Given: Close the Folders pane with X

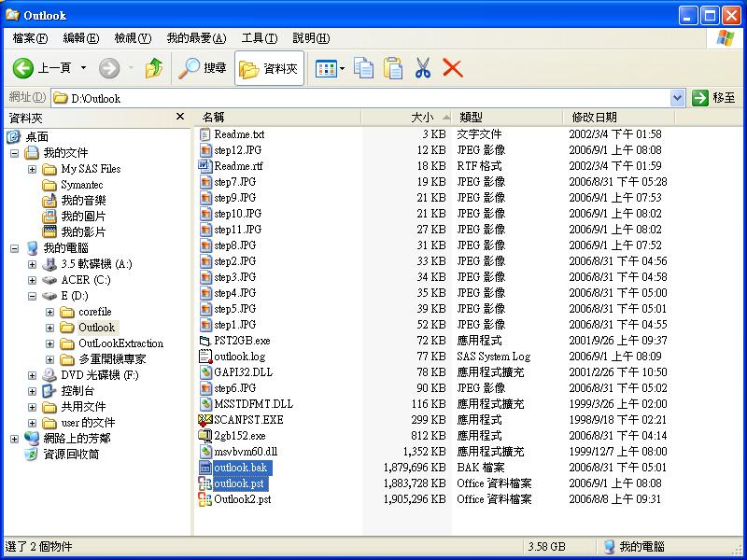Looking at the screenshot, I should [x=180, y=117].
